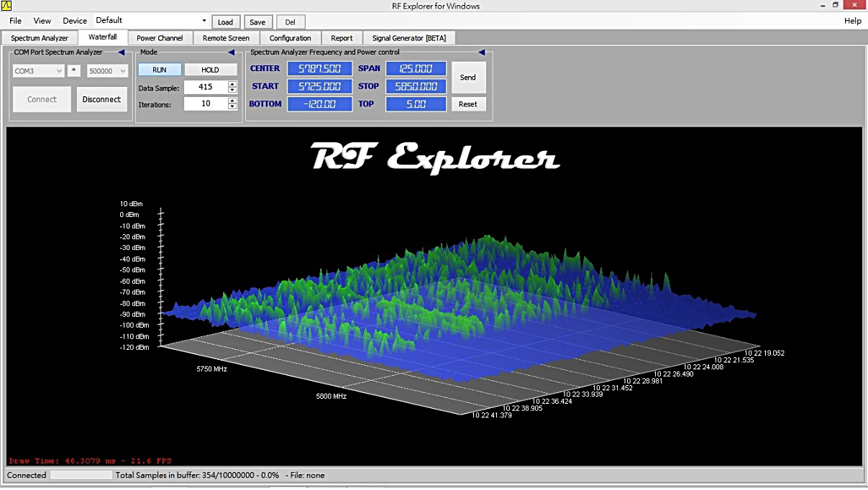The height and width of the screenshot is (490, 868).
Task: Click the SPAN frequency field
Action: point(416,69)
